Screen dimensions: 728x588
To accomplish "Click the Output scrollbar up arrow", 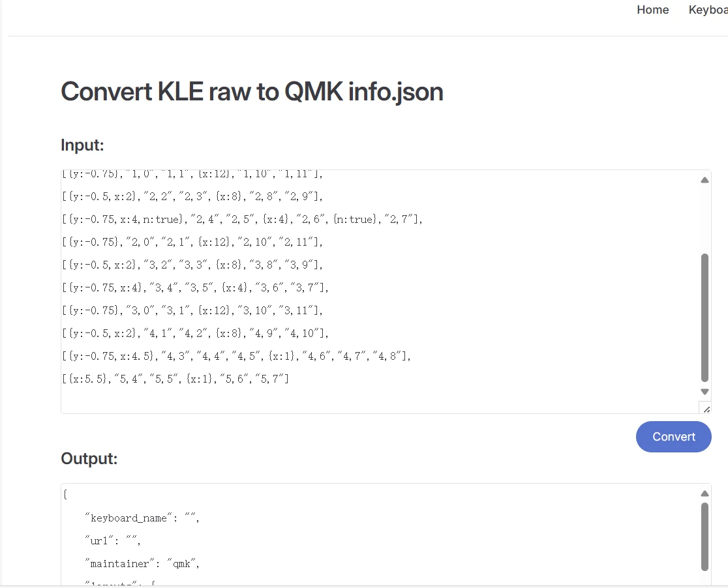I will click(705, 493).
